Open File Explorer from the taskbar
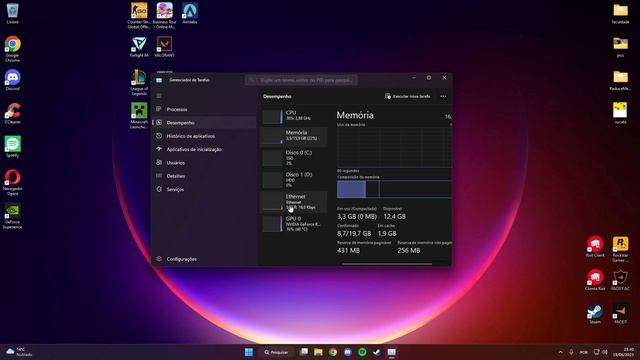Screen dimensions: 640x360 [x=318, y=352]
